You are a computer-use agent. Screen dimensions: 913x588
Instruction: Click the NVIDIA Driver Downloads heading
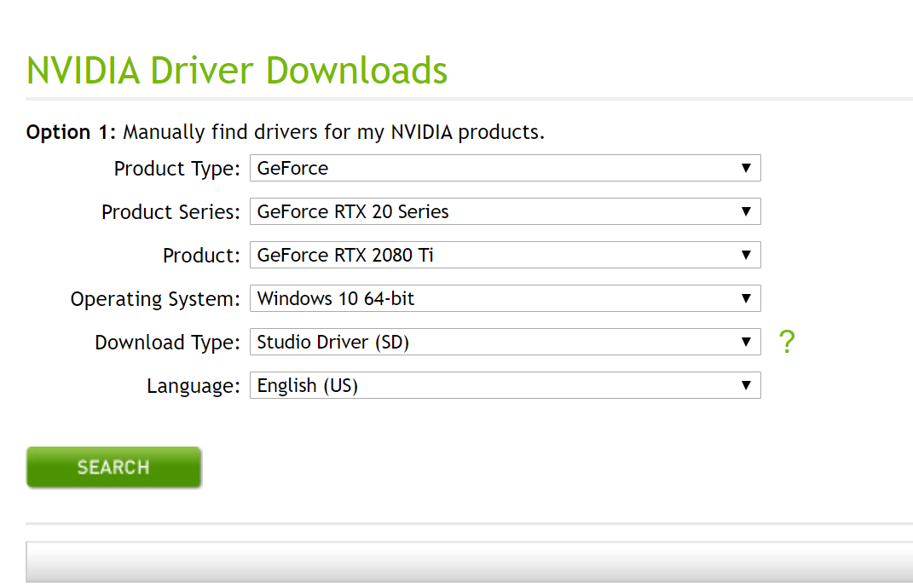point(237,71)
